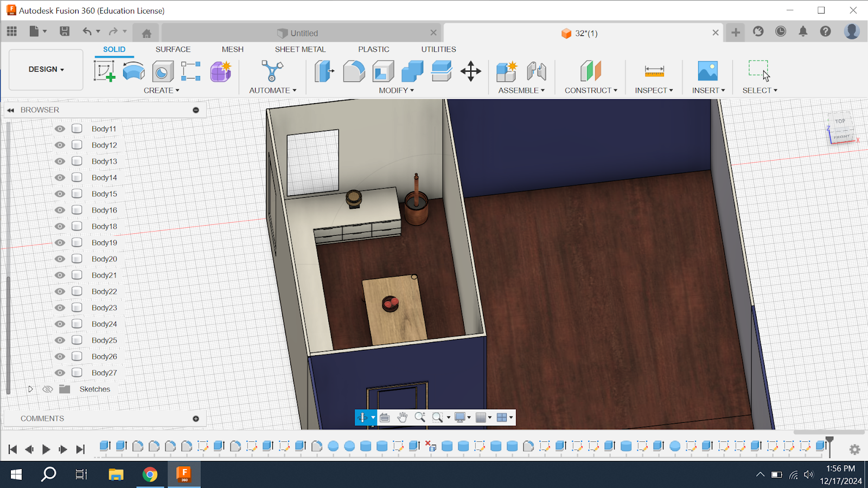This screenshot has width=868, height=488.
Task: Click the Look At icon
Action: (x=385, y=417)
